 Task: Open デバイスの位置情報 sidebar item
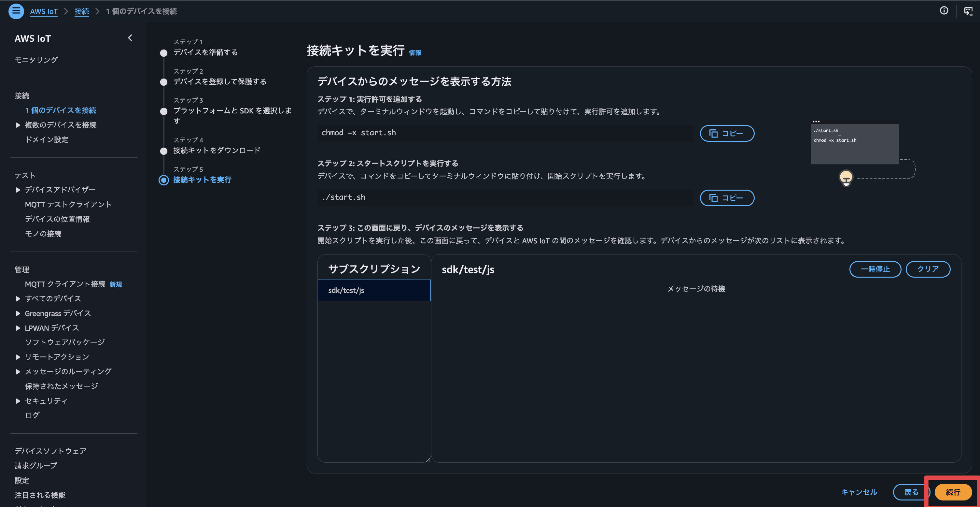click(57, 219)
